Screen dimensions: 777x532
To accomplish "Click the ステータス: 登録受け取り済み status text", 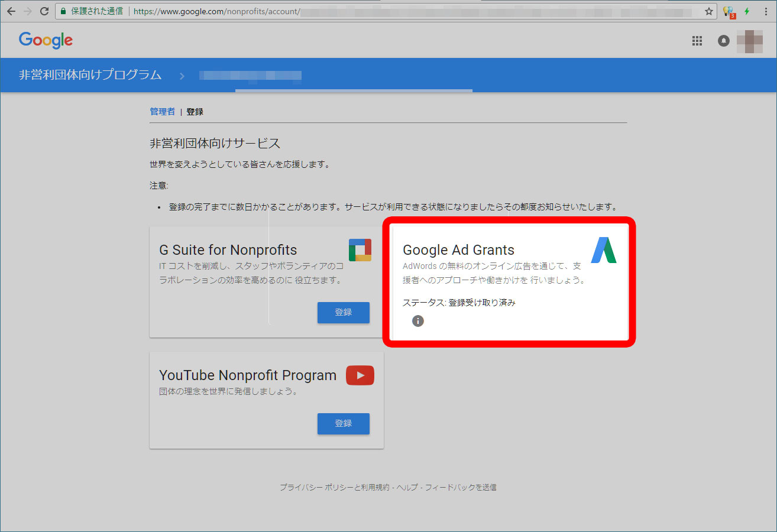I will (459, 303).
